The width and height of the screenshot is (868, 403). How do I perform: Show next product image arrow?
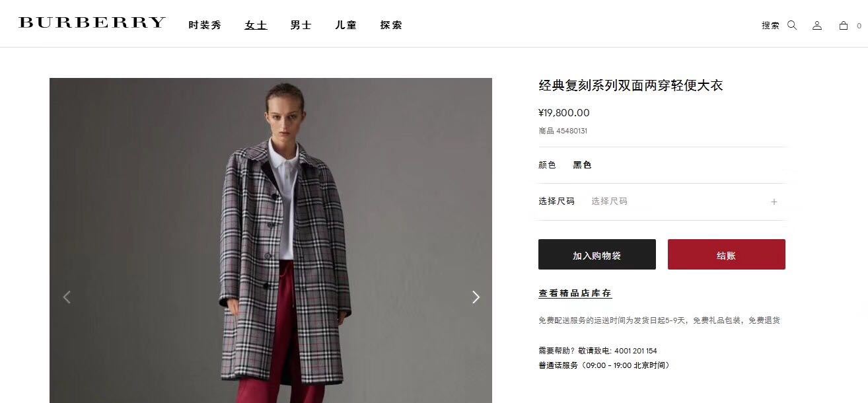click(476, 297)
